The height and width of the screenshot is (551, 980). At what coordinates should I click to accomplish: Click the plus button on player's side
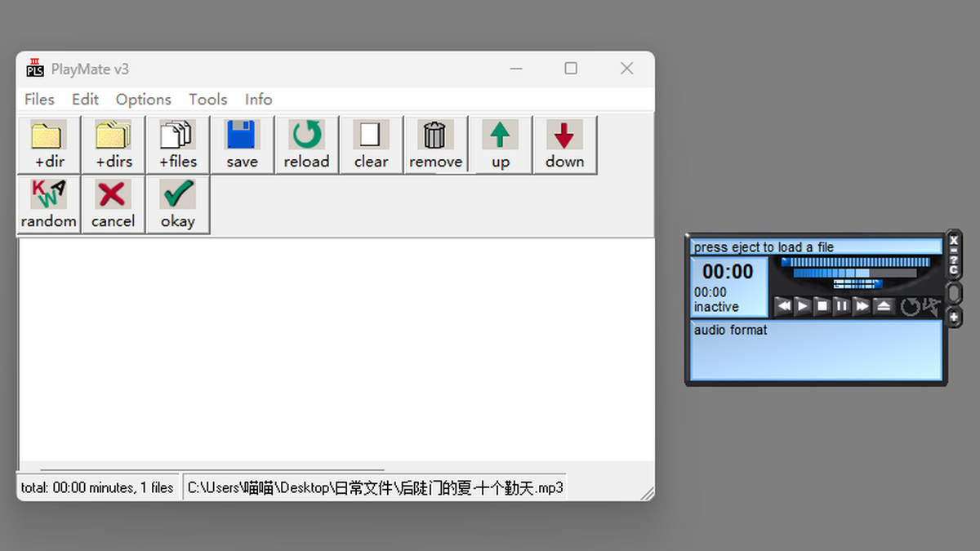coord(954,318)
